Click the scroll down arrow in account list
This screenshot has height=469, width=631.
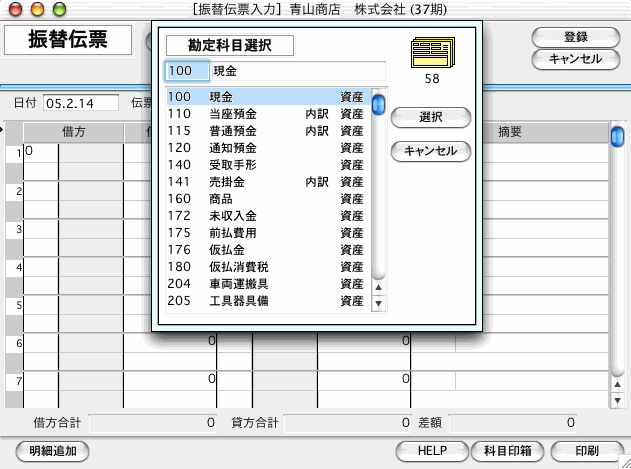click(x=378, y=302)
